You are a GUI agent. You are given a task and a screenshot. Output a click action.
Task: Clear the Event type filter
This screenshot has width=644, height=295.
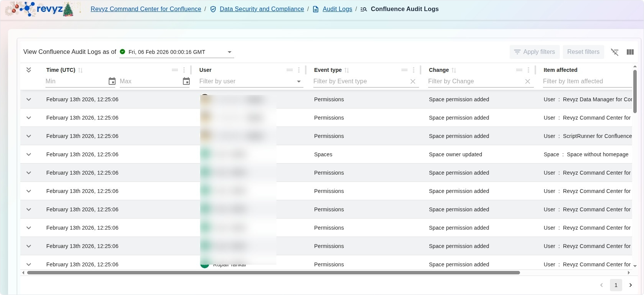412,81
